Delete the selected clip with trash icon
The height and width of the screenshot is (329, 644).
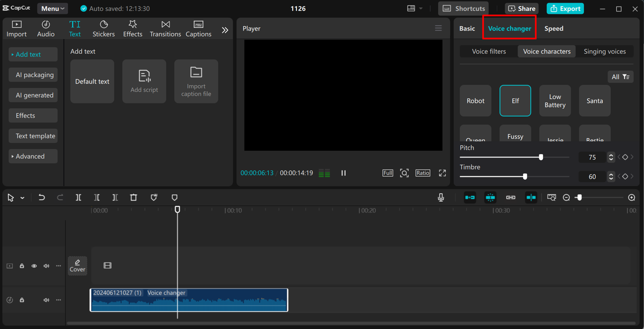[x=133, y=198]
